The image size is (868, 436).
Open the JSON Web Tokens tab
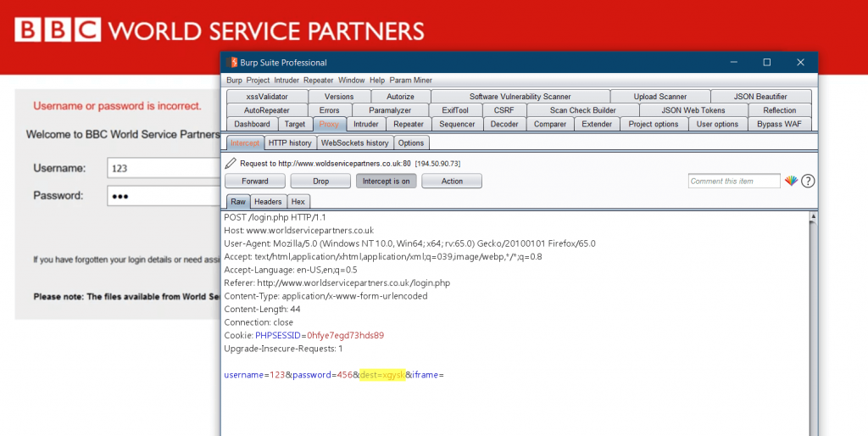(x=693, y=110)
